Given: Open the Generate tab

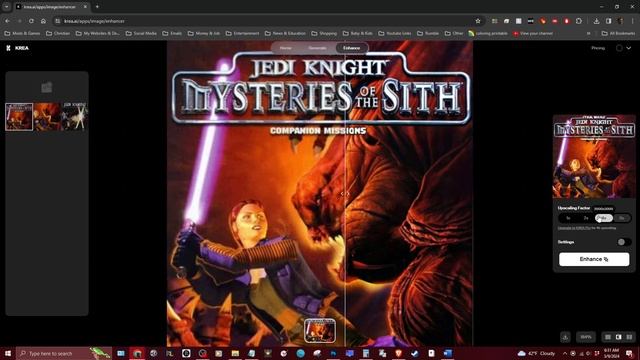Looking at the screenshot, I should click(x=317, y=48).
